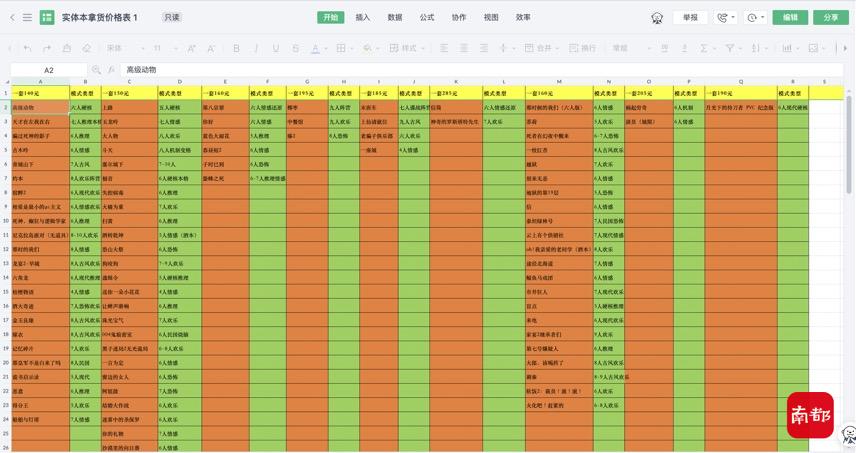Viewport: 856px width, 453px height.
Task: Click the A2 cell name box
Action: (49, 70)
